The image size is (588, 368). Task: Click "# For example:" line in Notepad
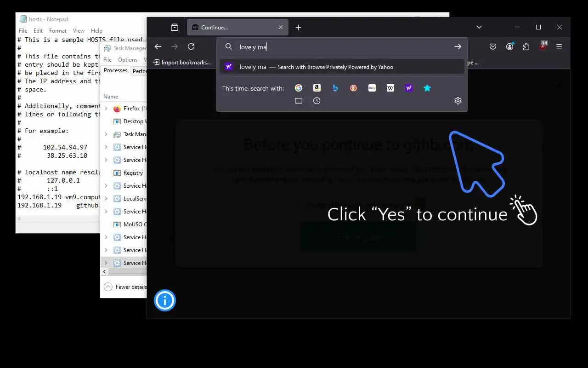click(43, 131)
